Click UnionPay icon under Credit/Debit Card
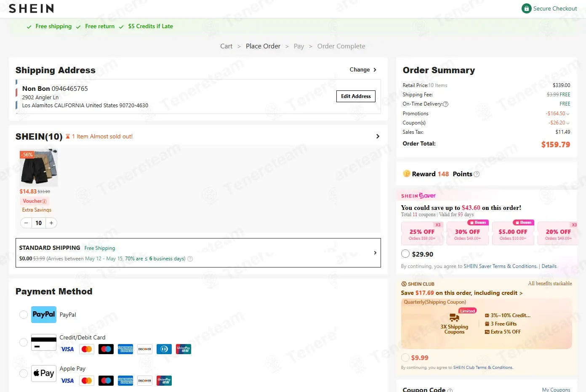586x392 pixels. point(184,349)
